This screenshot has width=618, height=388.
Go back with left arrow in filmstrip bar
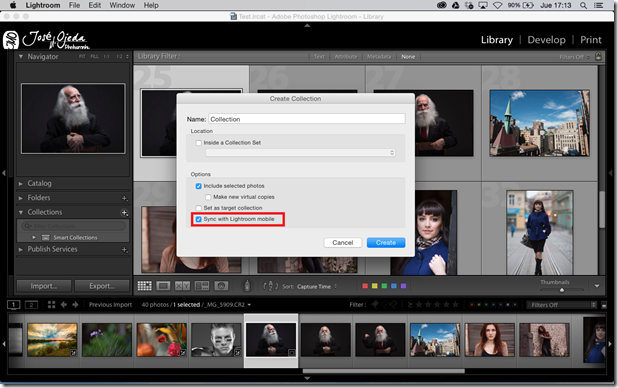pyautogui.click(x=63, y=305)
